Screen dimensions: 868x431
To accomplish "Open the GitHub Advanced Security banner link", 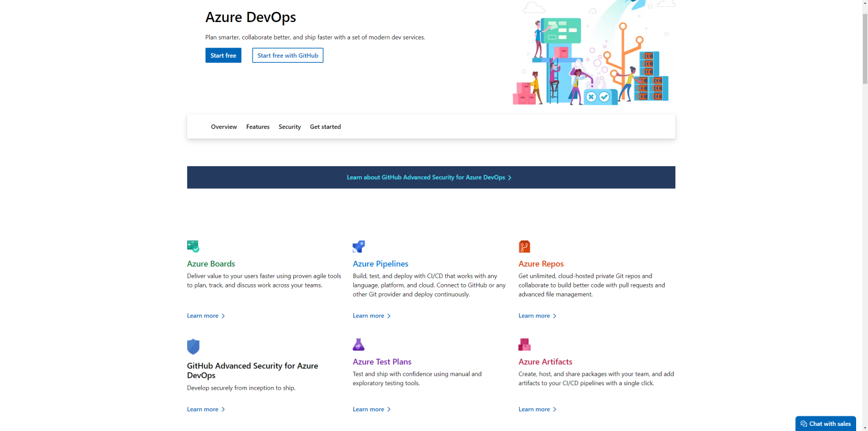I will 428,177.
